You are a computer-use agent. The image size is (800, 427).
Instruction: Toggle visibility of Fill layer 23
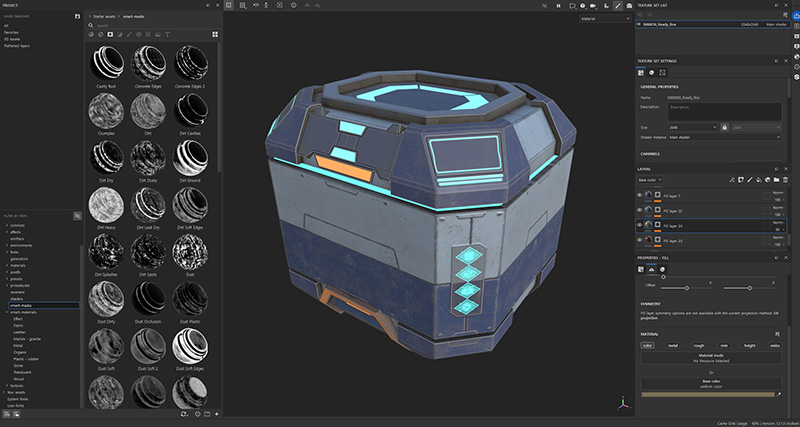(x=639, y=239)
